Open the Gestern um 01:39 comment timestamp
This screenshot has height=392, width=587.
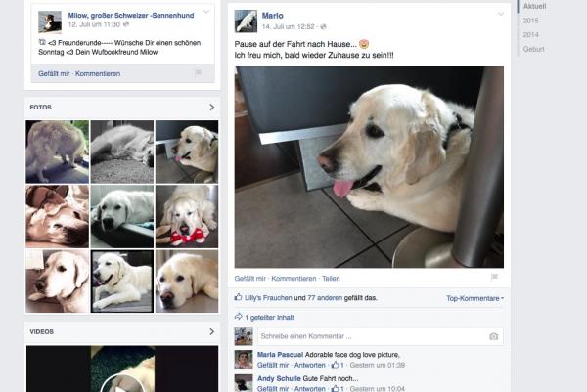point(378,365)
